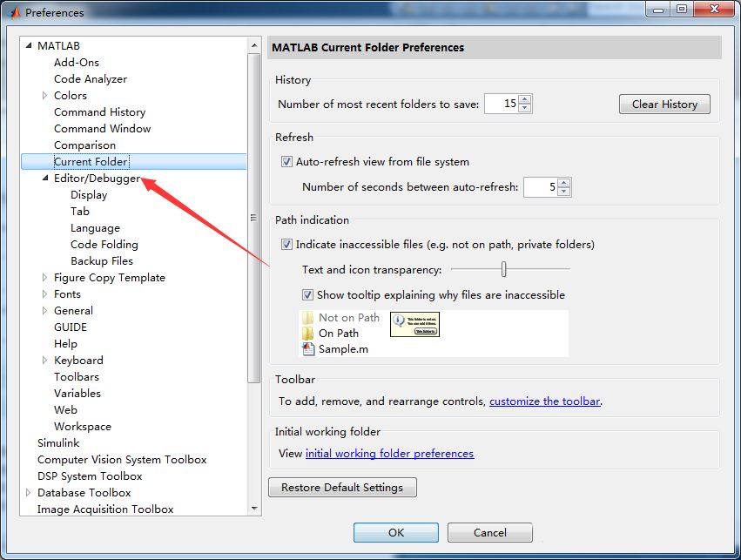Click the On Path folder icon
741x560 pixels.
307,334
